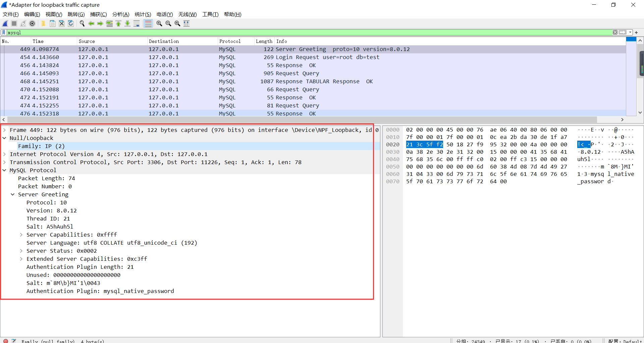Jump to the last packet
644x343 pixels.
[127, 23]
